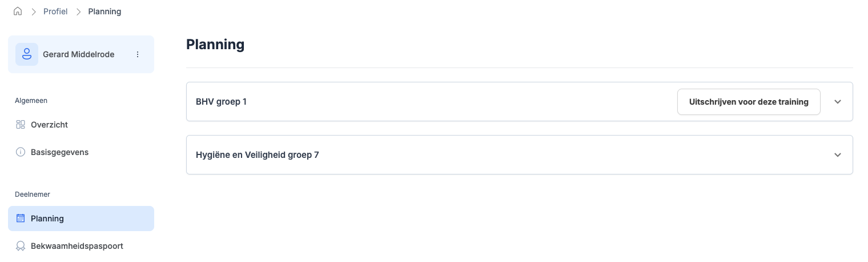
Task: Go to Basisgegevens in the sidebar
Action: (59, 152)
